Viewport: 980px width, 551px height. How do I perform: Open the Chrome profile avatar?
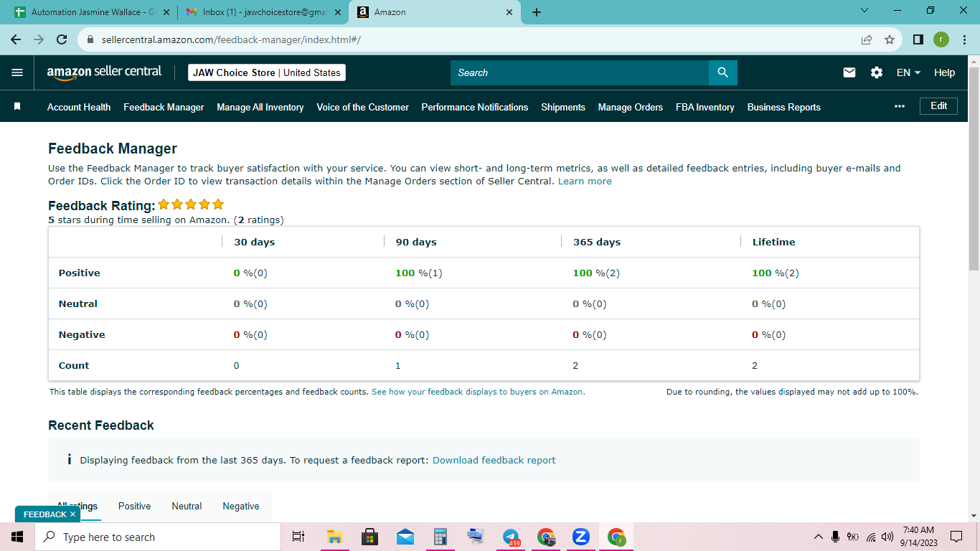941,39
